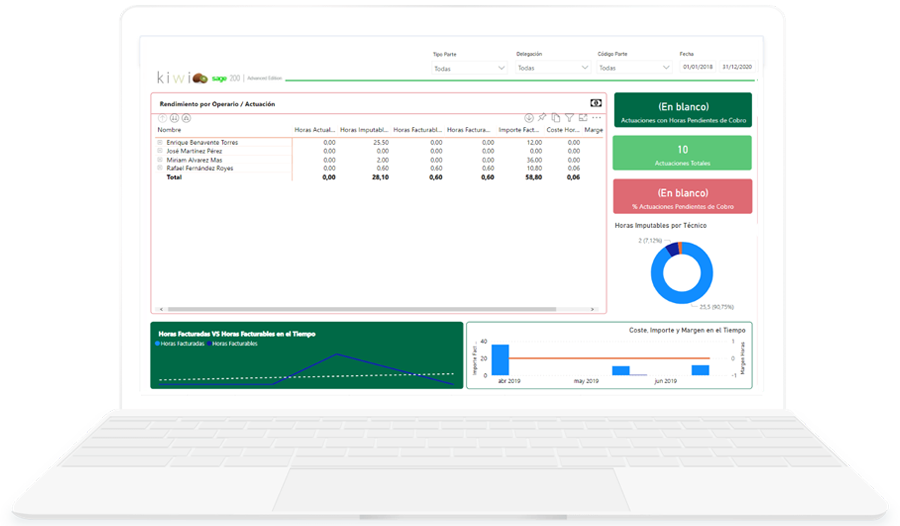This screenshot has width=900, height=526.
Task: Sort by the Nombre column header
Action: (169, 130)
